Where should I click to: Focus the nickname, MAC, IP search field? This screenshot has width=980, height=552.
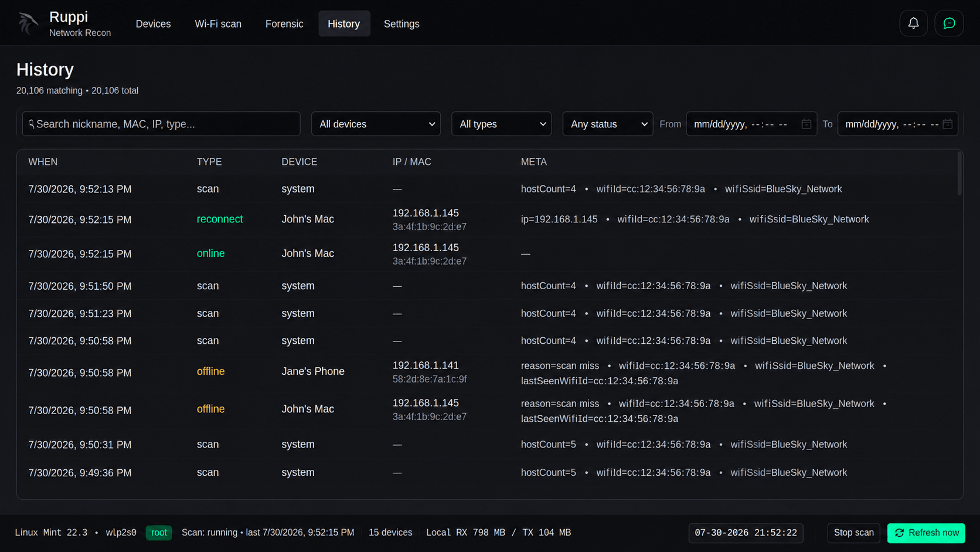pos(161,124)
